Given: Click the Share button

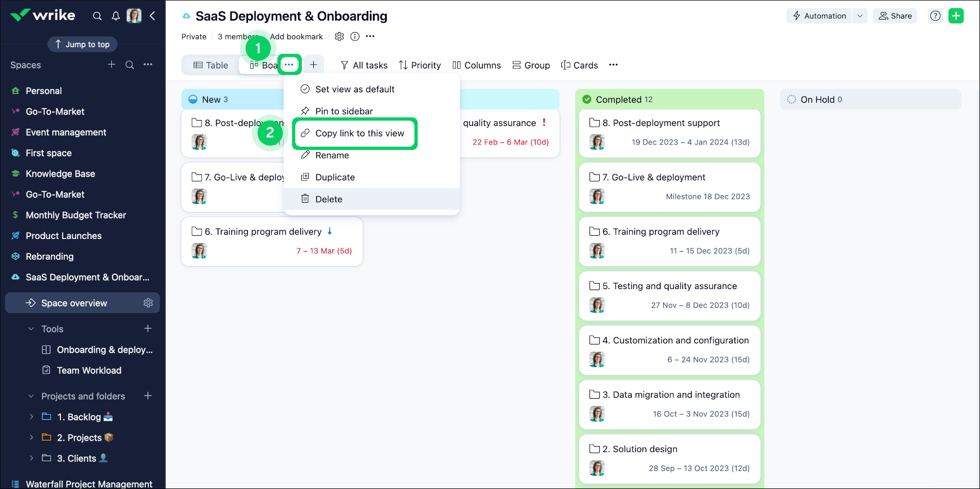Looking at the screenshot, I should pyautogui.click(x=895, y=16).
